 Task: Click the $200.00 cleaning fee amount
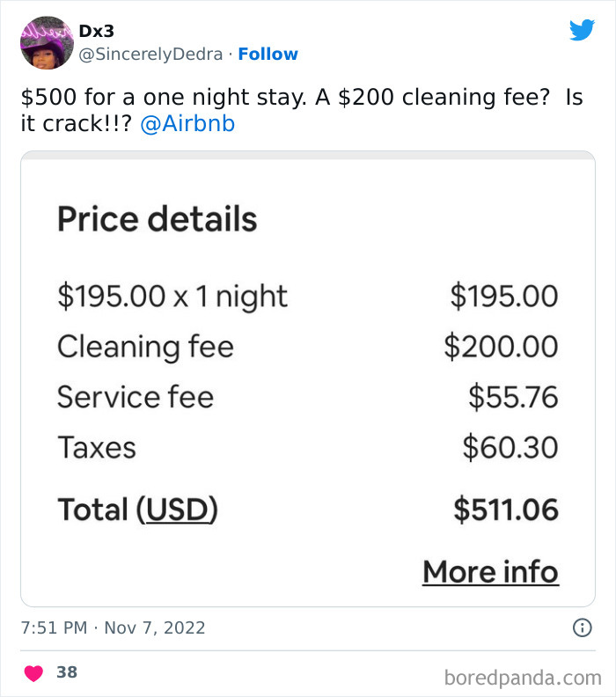click(x=502, y=347)
